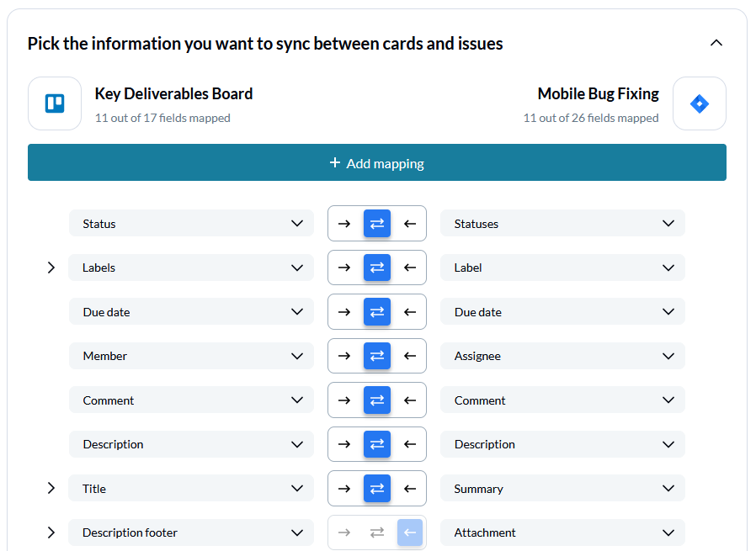Set Comment row to two-way sync
Screen dimensions: 756x551
point(377,400)
